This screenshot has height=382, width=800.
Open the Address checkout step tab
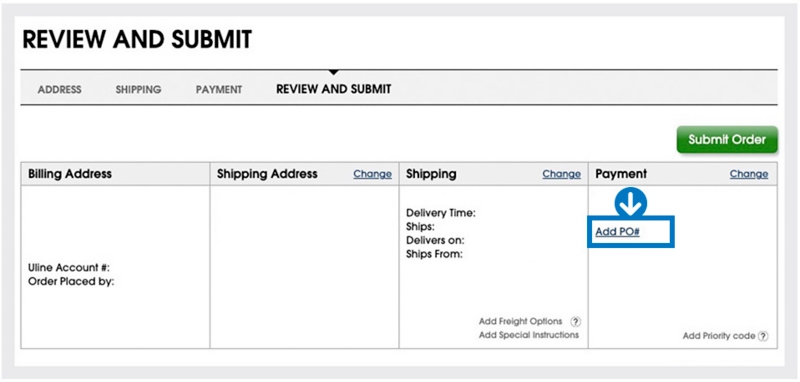pos(59,90)
